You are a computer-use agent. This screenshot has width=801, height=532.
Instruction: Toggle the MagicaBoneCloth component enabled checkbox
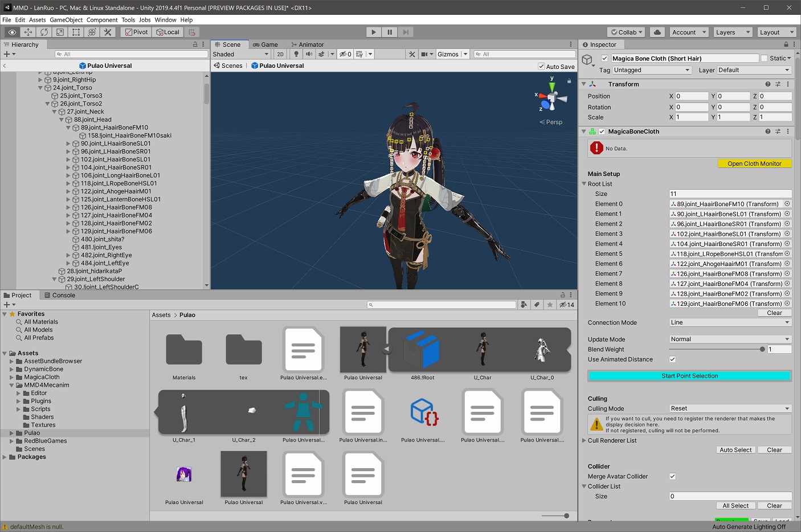[x=602, y=131]
